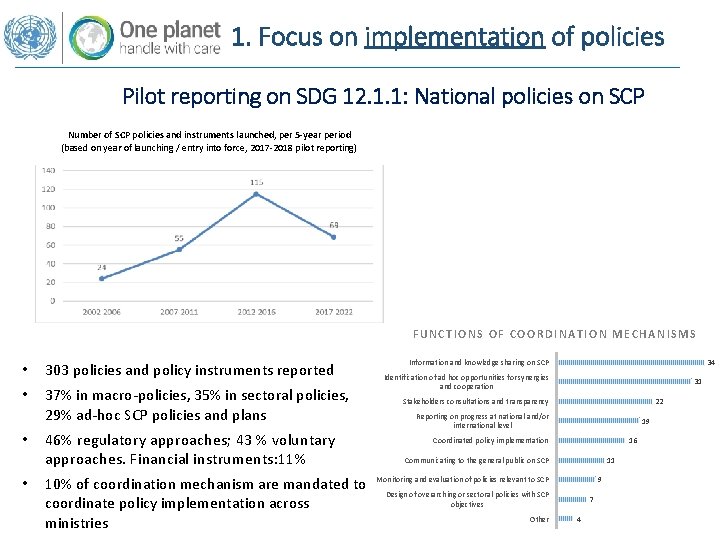Click the heading 'Functions of Coordination Mechanisms'
Viewport: 720px width, 540px height.
pyautogui.click(x=554, y=334)
